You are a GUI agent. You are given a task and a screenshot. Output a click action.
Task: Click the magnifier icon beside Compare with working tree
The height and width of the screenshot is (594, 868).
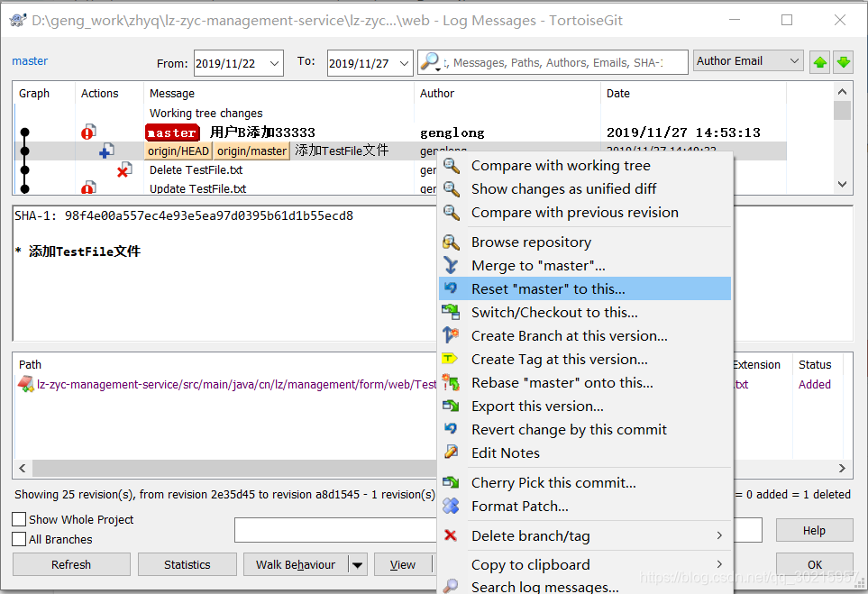coord(452,166)
